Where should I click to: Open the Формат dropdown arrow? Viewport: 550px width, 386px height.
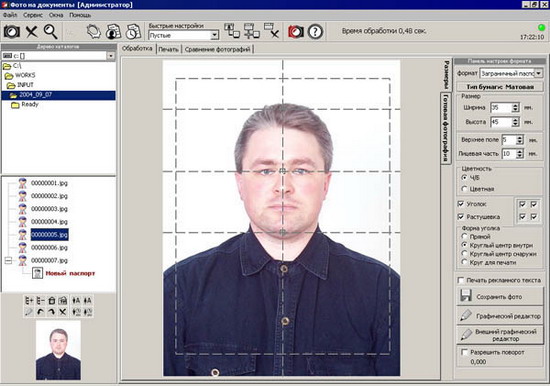click(x=538, y=73)
